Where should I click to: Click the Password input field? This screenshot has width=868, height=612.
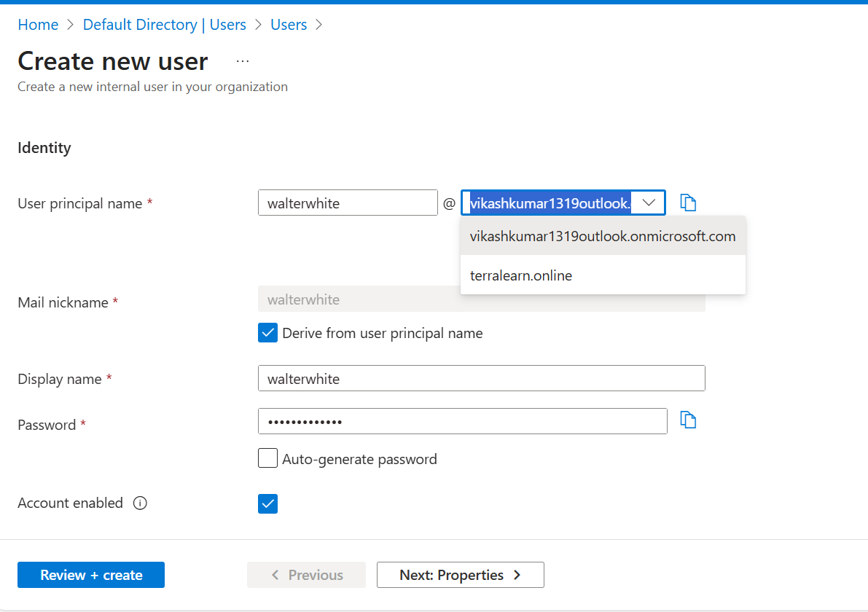point(462,422)
